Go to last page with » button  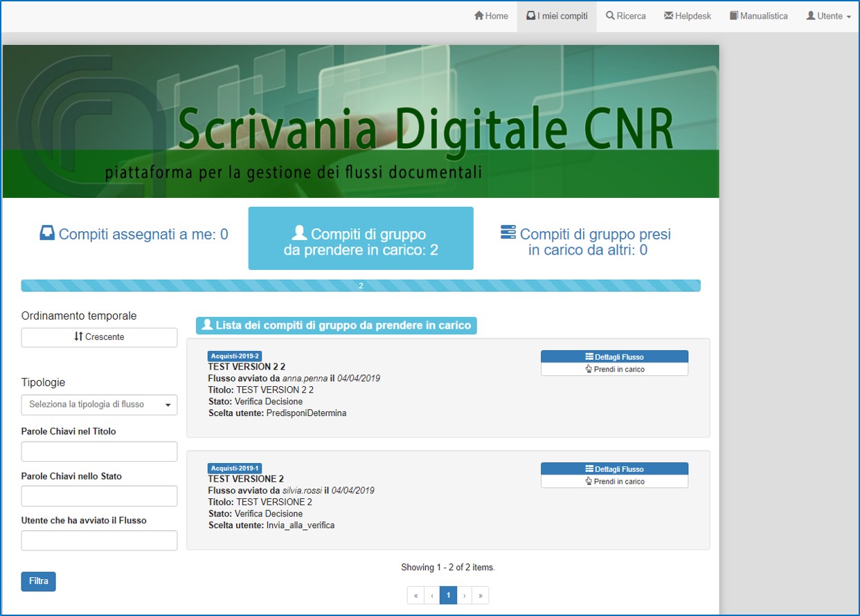click(481, 595)
